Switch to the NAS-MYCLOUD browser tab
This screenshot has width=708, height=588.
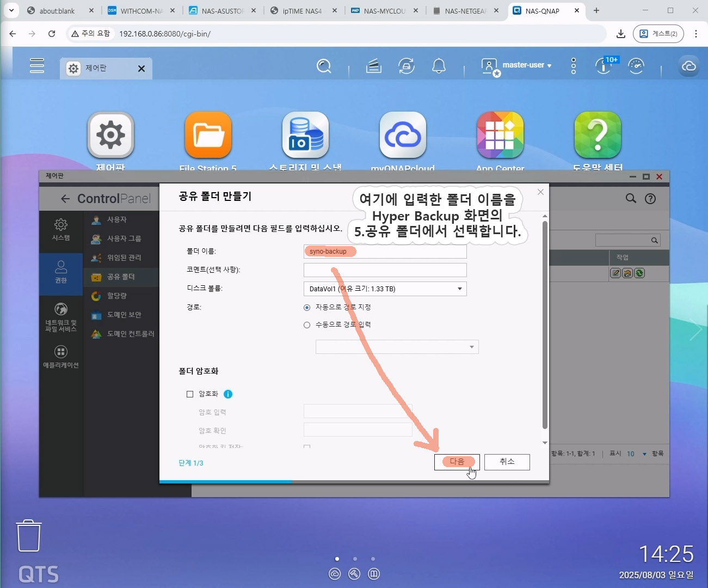(384, 11)
